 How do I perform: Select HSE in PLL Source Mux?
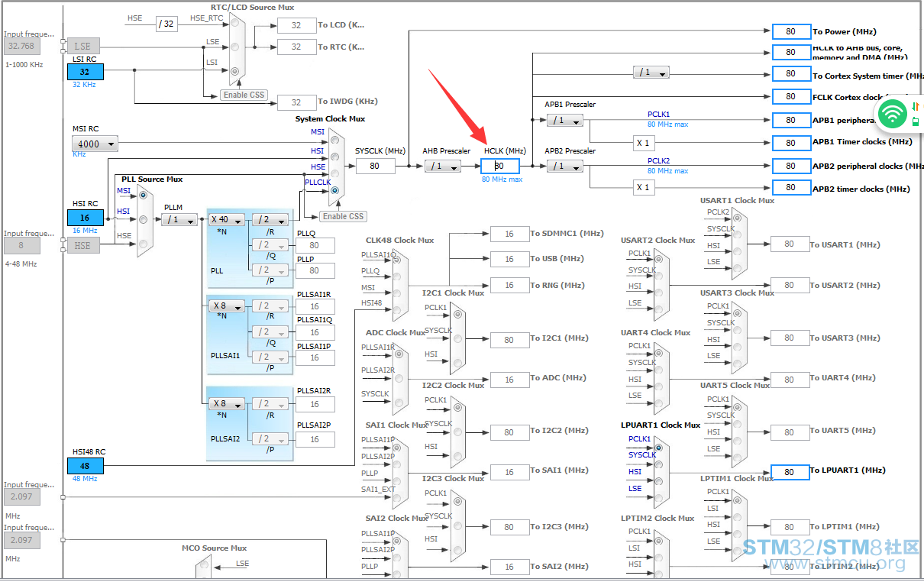click(143, 244)
